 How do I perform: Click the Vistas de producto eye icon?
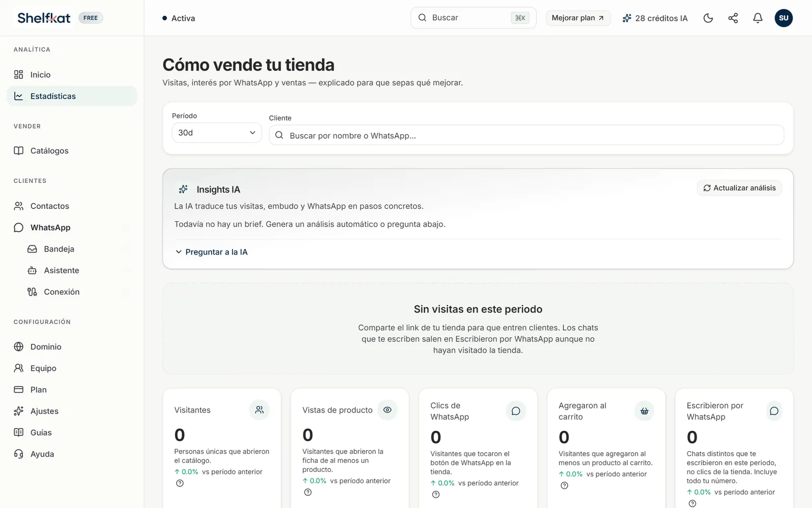(387, 410)
